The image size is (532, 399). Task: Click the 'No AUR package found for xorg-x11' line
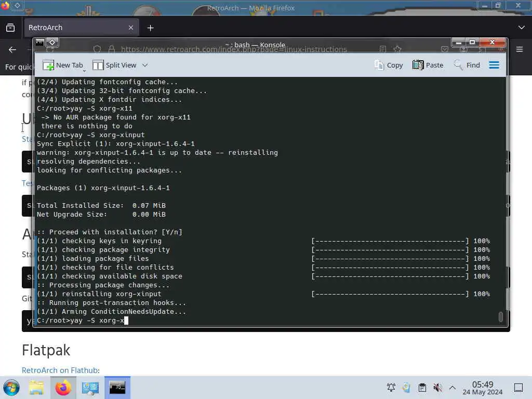(x=116, y=117)
